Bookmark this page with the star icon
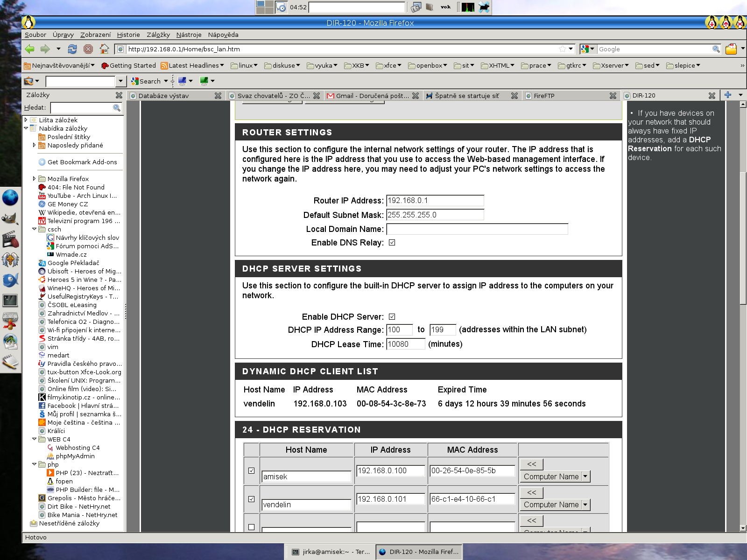747x560 pixels. click(x=563, y=49)
